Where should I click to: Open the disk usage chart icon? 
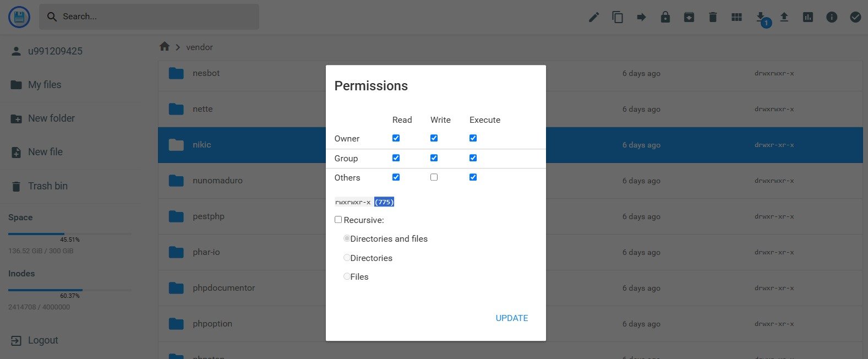point(808,17)
